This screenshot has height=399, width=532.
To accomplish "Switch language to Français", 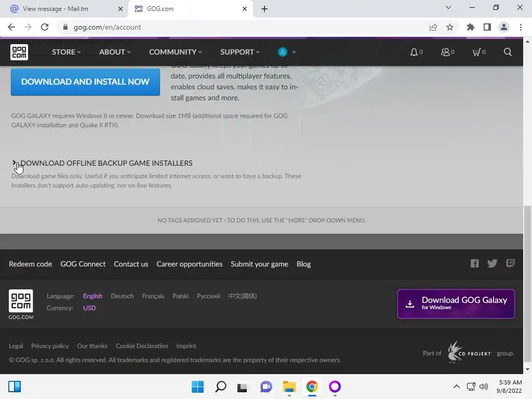I will 153,296.
